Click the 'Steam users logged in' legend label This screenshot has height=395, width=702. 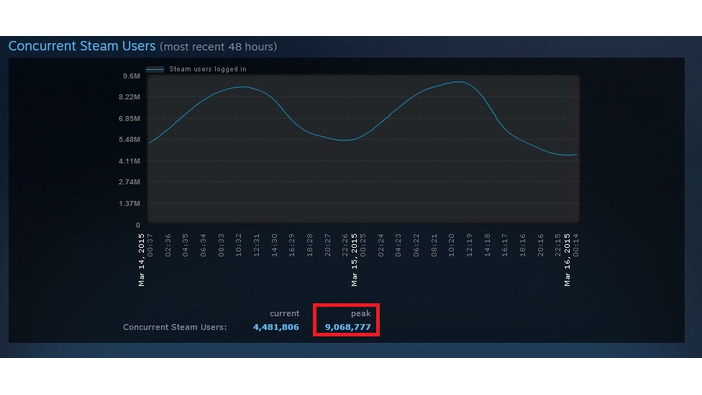208,69
